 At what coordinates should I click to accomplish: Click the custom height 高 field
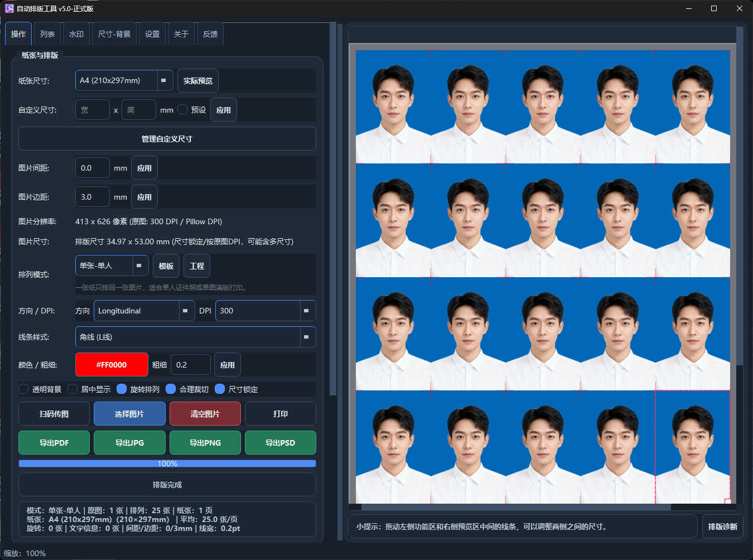(139, 110)
